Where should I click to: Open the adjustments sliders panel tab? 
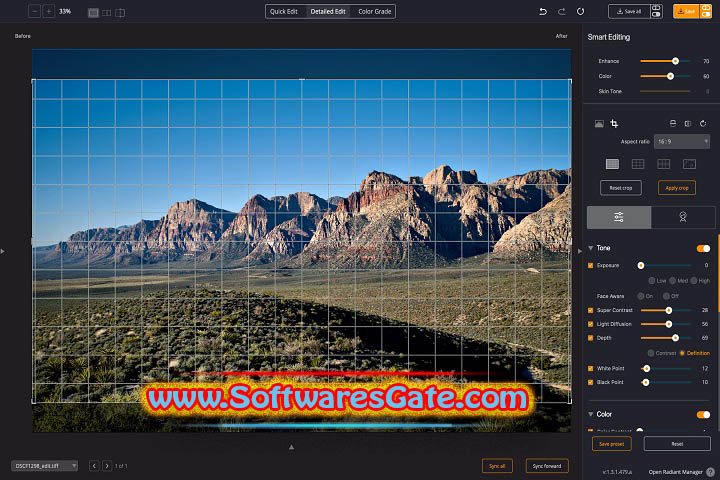(x=619, y=217)
